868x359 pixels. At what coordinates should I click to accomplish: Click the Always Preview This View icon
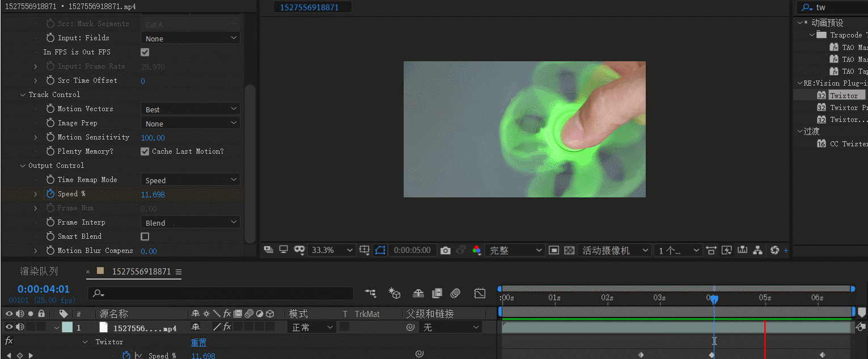[x=268, y=250]
